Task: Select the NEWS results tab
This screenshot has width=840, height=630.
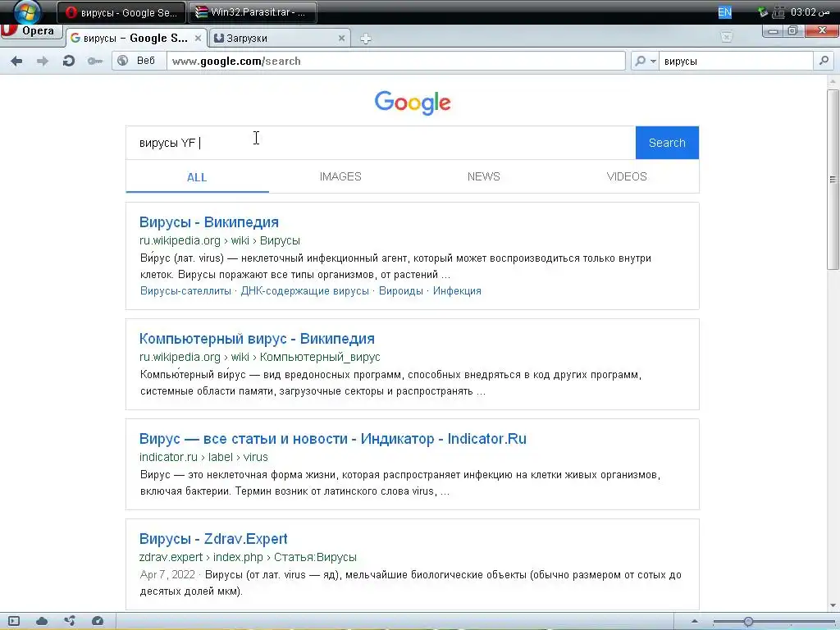Action: point(483,177)
